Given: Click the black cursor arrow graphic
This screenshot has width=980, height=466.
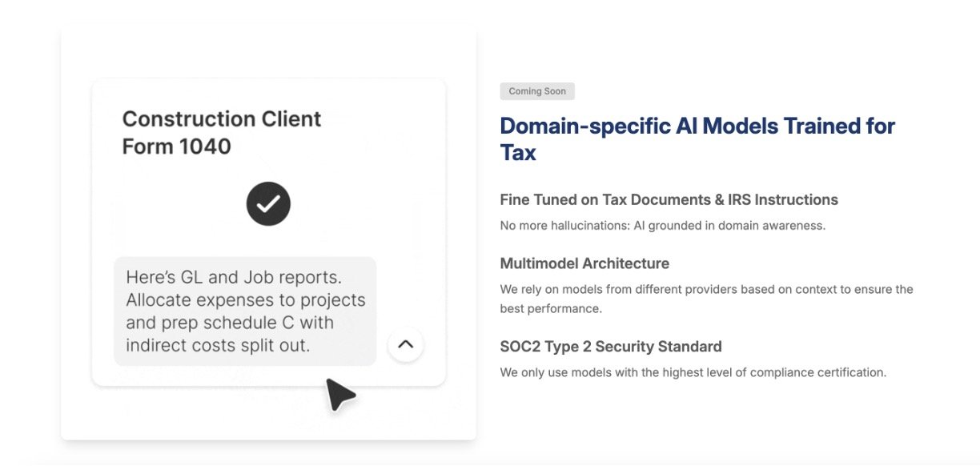Looking at the screenshot, I should [339, 394].
